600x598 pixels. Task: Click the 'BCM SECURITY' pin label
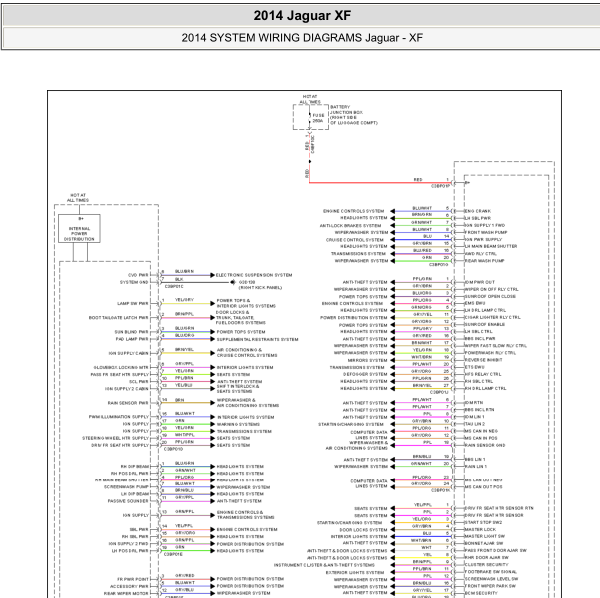point(481,593)
